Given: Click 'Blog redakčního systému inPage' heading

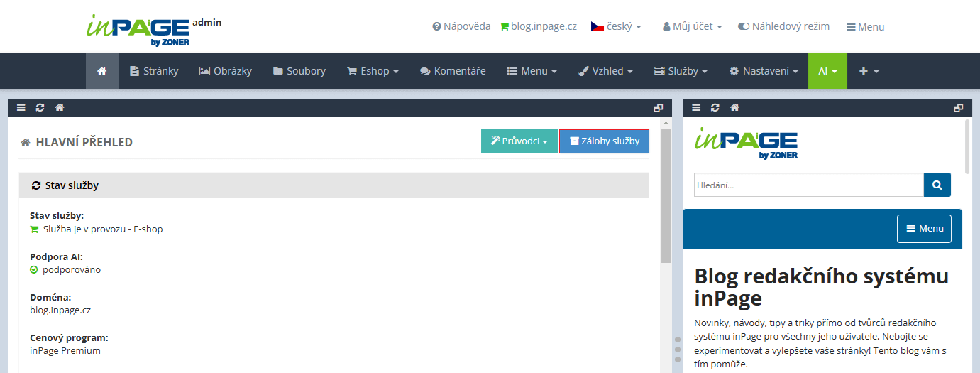Looking at the screenshot, I should click(821, 286).
